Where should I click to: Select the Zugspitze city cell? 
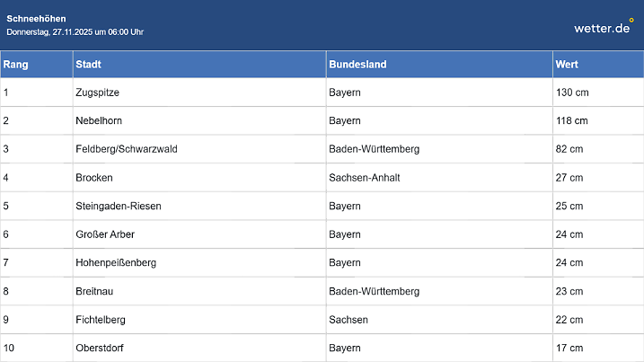(x=98, y=93)
